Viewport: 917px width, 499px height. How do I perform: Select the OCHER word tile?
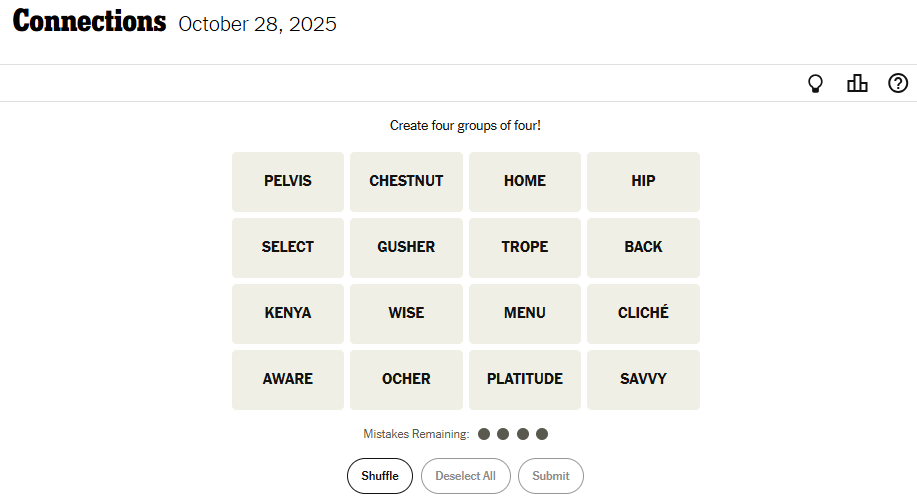click(406, 379)
